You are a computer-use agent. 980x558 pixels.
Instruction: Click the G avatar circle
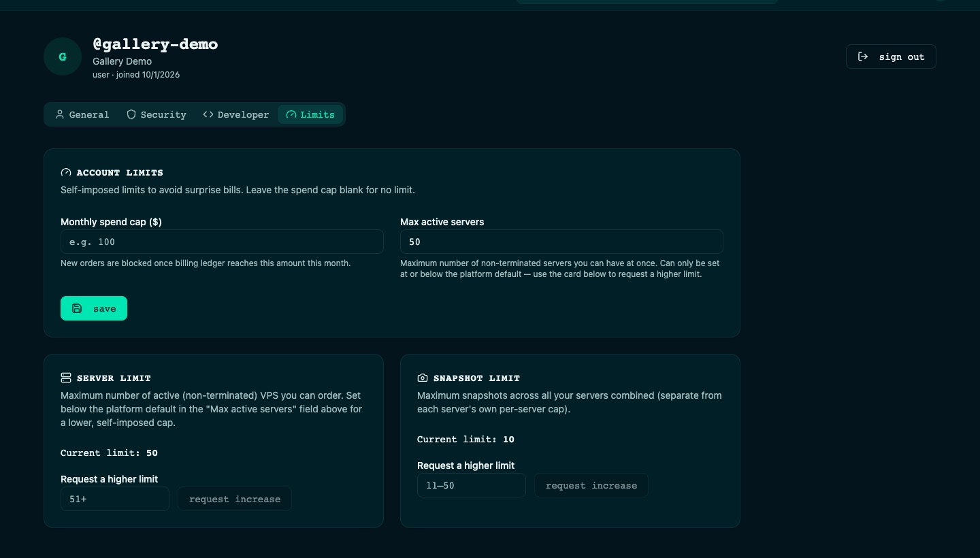click(x=63, y=56)
